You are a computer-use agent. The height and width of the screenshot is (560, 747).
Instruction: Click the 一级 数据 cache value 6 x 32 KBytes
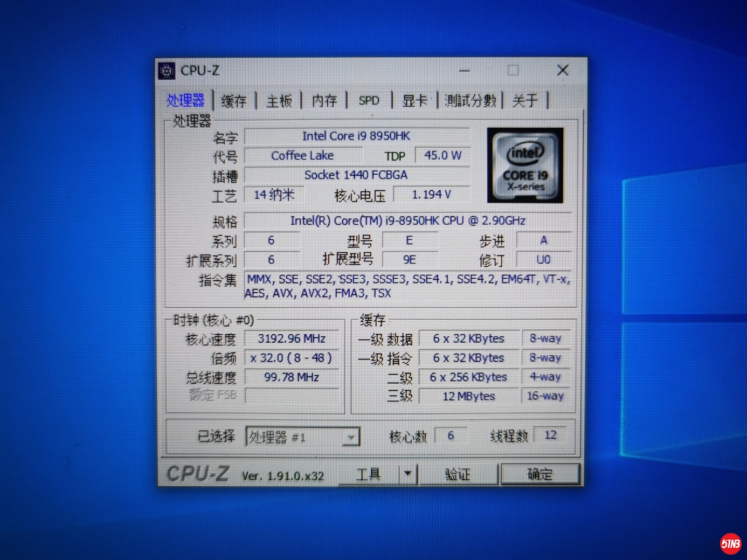[469, 339]
